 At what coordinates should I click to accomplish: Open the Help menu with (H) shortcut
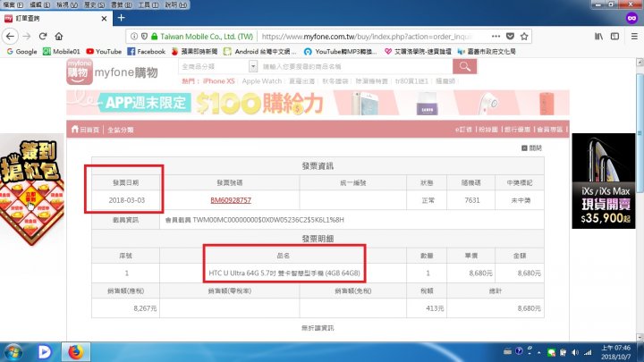click(x=176, y=5)
